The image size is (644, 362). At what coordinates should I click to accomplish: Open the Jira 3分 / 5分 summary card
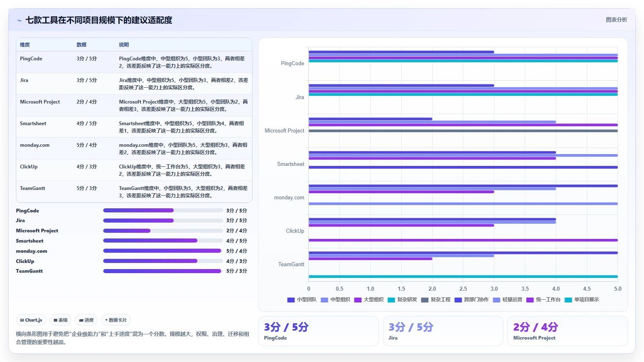tap(443, 331)
